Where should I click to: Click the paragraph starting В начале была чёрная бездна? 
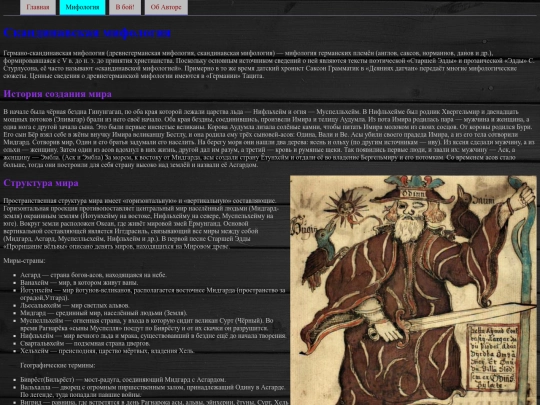[269, 138]
